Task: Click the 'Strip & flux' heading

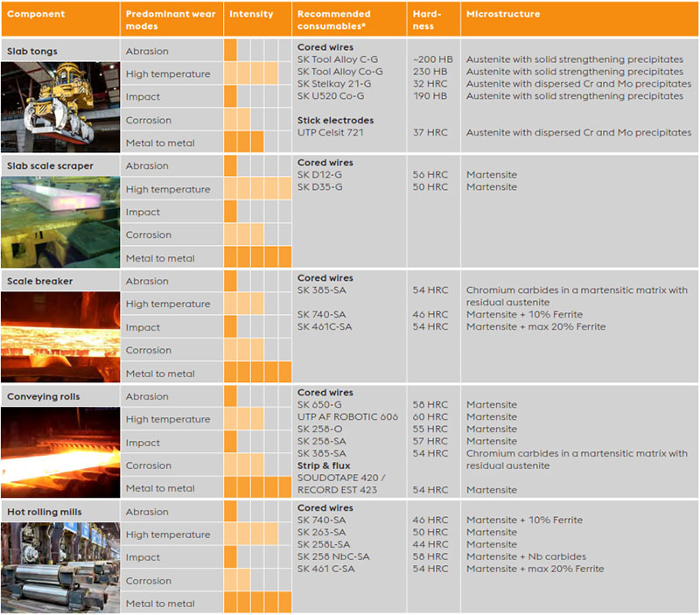Action: [x=324, y=465]
